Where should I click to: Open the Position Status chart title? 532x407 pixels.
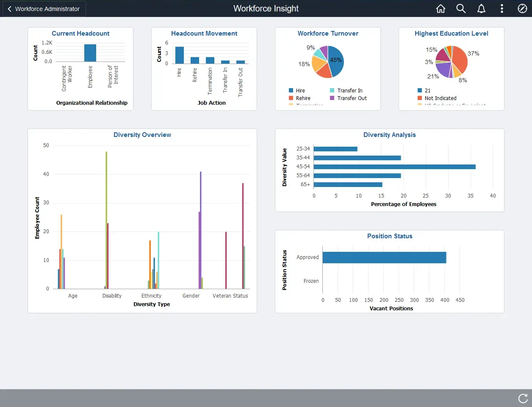[x=390, y=236]
